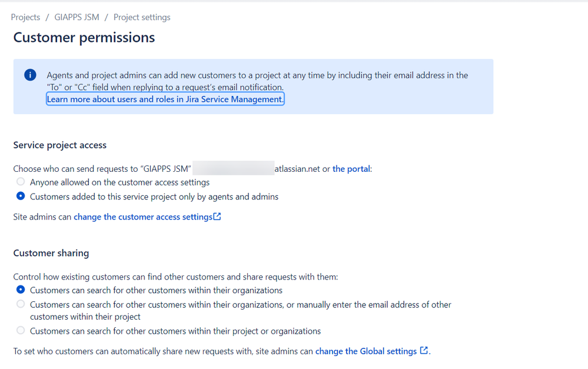Click external-link icon after customer access settings
Image resolution: width=588 pixels, height=369 pixels.
click(x=217, y=217)
